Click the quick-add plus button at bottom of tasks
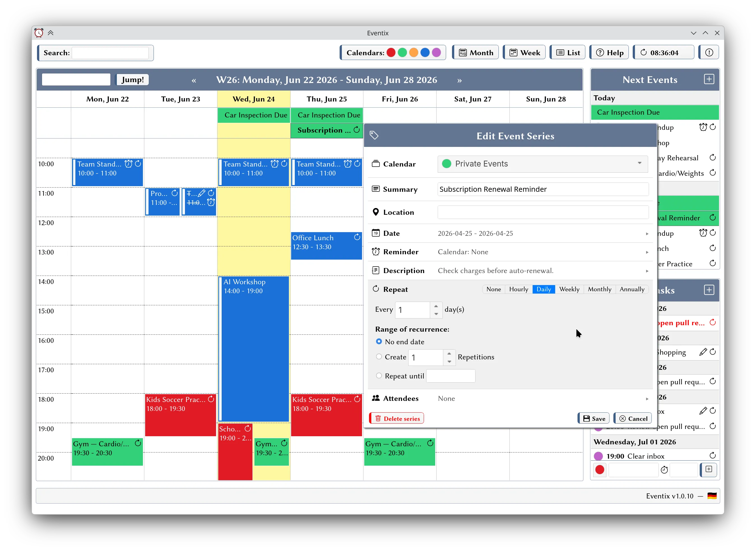756x552 pixels. pyautogui.click(x=709, y=470)
